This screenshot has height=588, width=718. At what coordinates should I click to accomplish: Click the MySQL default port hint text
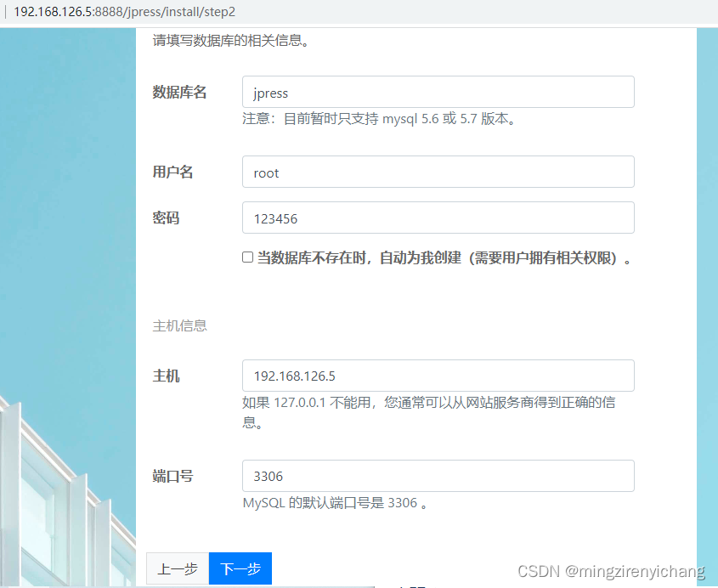tap(334, 502)
